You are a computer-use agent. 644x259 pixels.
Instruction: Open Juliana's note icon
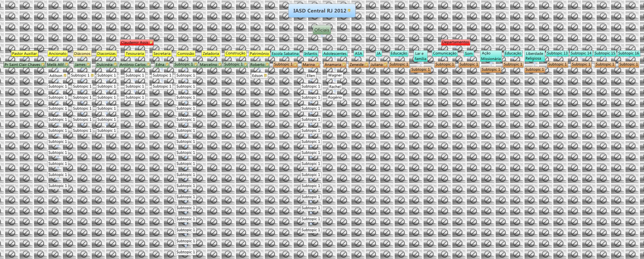pos(385,64)
